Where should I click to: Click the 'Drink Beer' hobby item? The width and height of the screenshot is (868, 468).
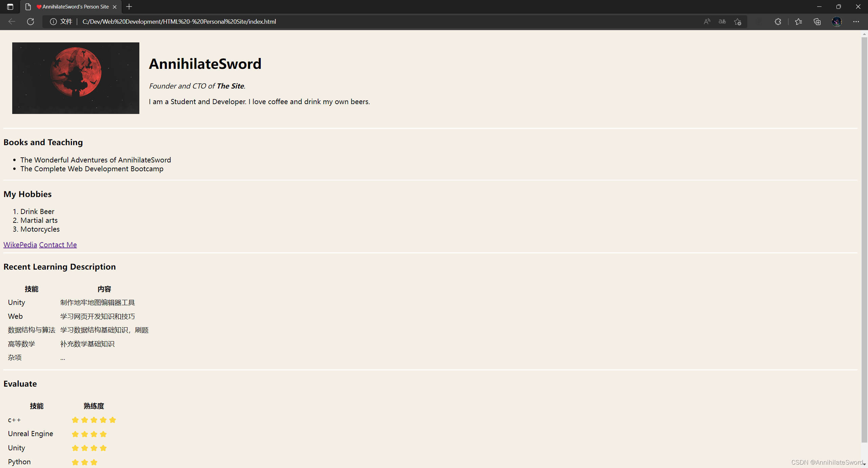pyautogui.click(x=37, y=211)
